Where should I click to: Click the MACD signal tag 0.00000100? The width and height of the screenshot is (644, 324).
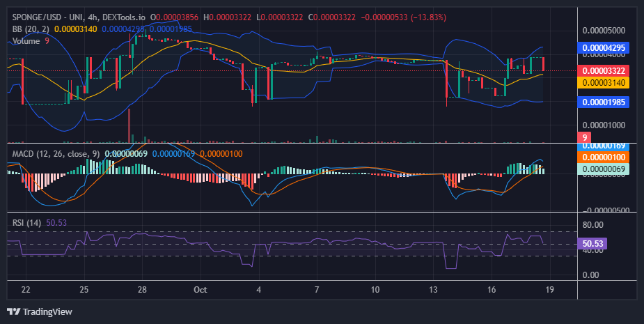coord(604,157)
